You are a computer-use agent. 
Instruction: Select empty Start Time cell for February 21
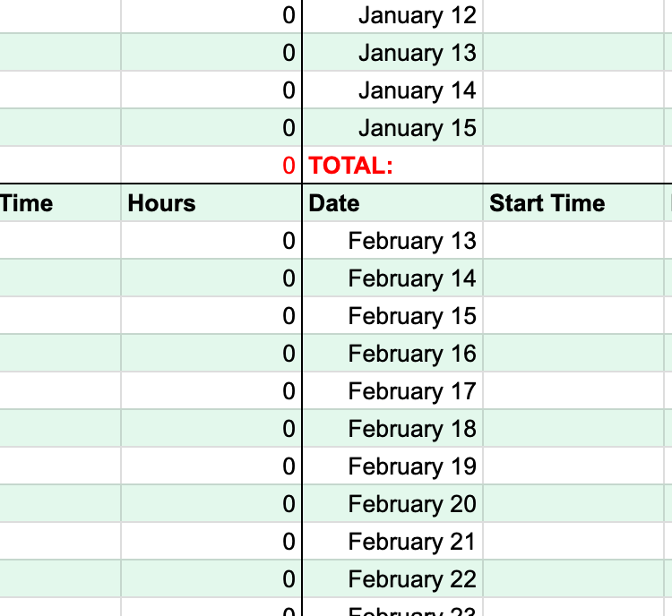pos(575,542)
